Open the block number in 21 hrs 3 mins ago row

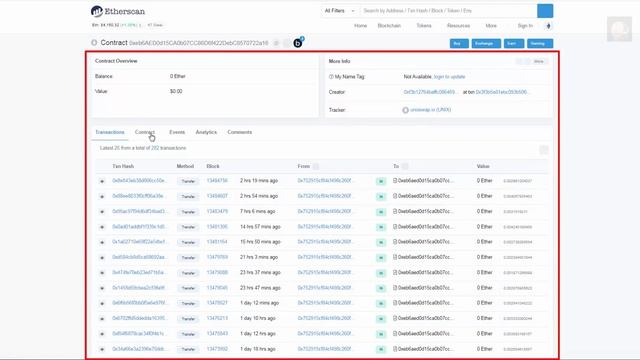coord(217,257)
